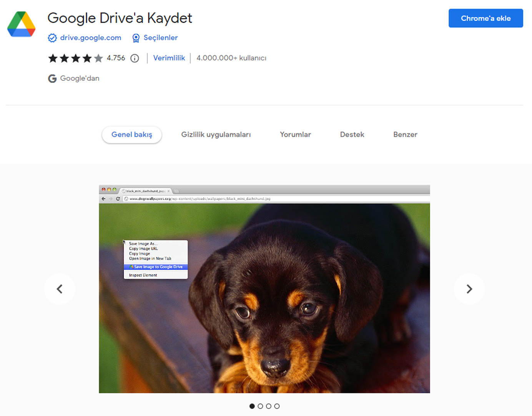Image resolution: width=532 pixels, height=416 pixels.
Task: Add extension with Chrome'a ekle button
Action: (x=485, y=18)
